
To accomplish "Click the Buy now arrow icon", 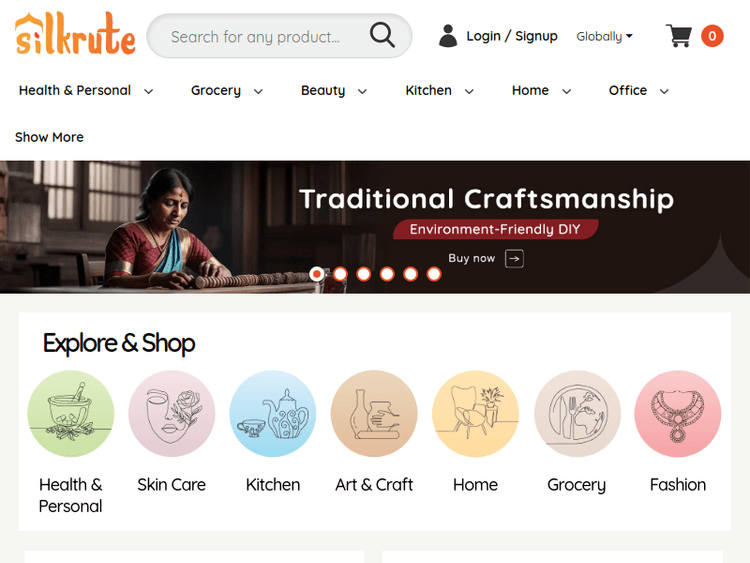I will click(514, 259).
